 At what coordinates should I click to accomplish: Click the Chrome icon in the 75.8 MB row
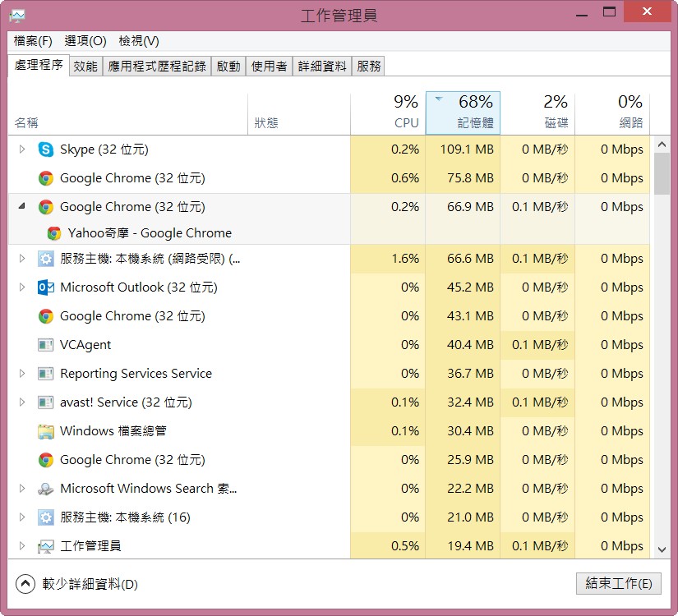pyautogui.click(x=46, y=178)
